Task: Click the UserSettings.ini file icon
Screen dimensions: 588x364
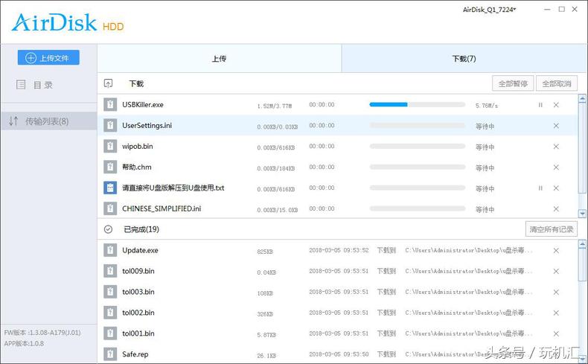Action: coord(110,126)
